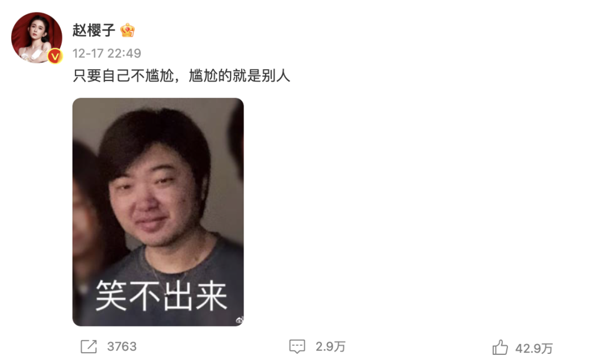Click the repost share icon
Image resolution: width=613 pixels, height=364 pixels.
(x=89, y=346)
